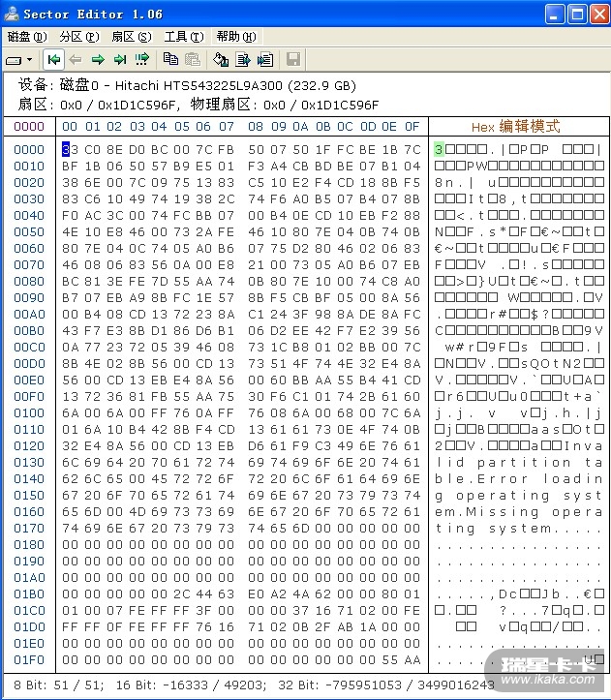This screenshot has width=611, height=700.
Task: Select the highlighted hex byte 33 at offset 0000
Action: coord(70,149)
